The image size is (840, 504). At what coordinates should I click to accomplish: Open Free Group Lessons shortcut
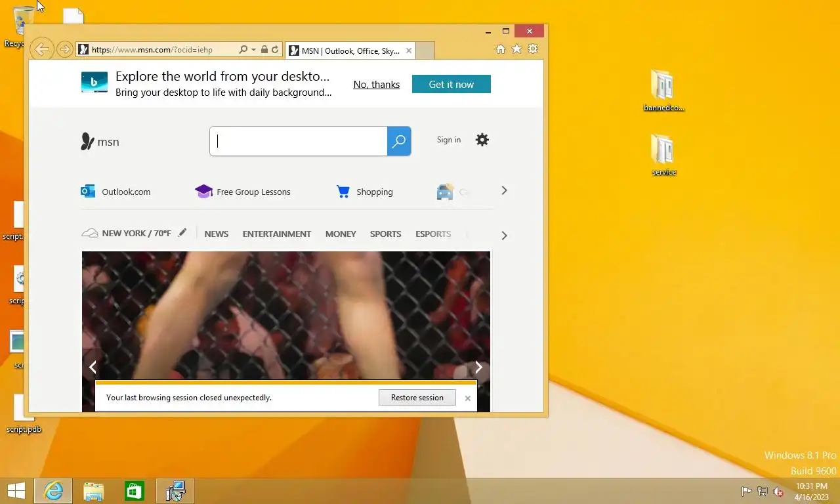click(x=243, y=192)
